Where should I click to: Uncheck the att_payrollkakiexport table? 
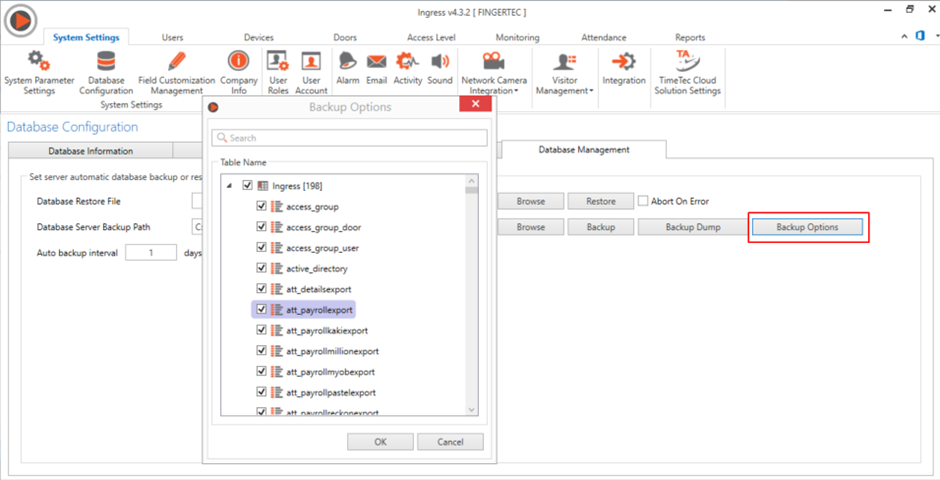[x=261, y=330]
